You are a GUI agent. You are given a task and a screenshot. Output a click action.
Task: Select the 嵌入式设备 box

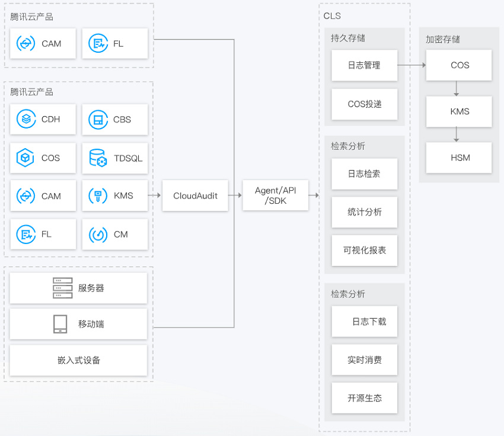tap(78, 360)
